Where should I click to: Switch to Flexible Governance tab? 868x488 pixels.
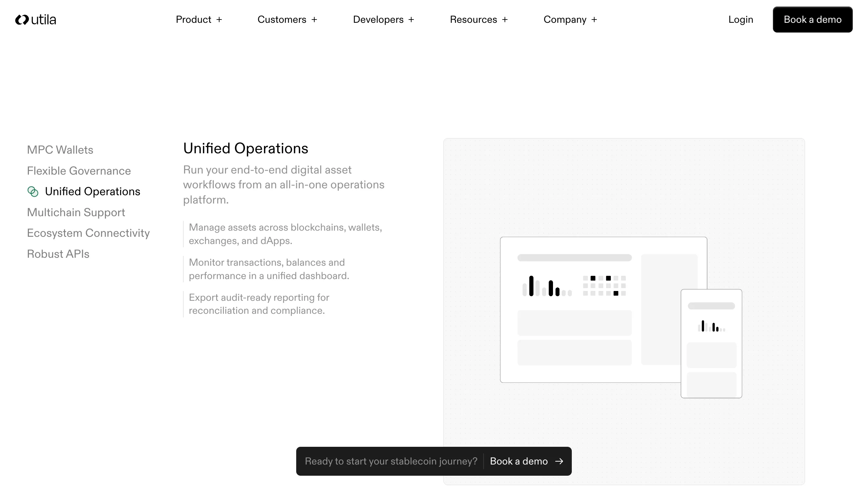pos(79,171)
